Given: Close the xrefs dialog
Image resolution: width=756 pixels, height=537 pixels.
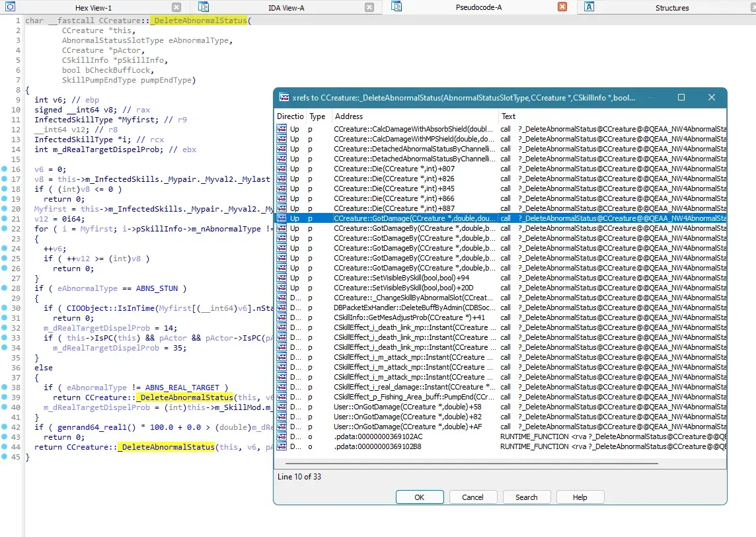Looking at the screenshot, I should click(x=712, y=97).
